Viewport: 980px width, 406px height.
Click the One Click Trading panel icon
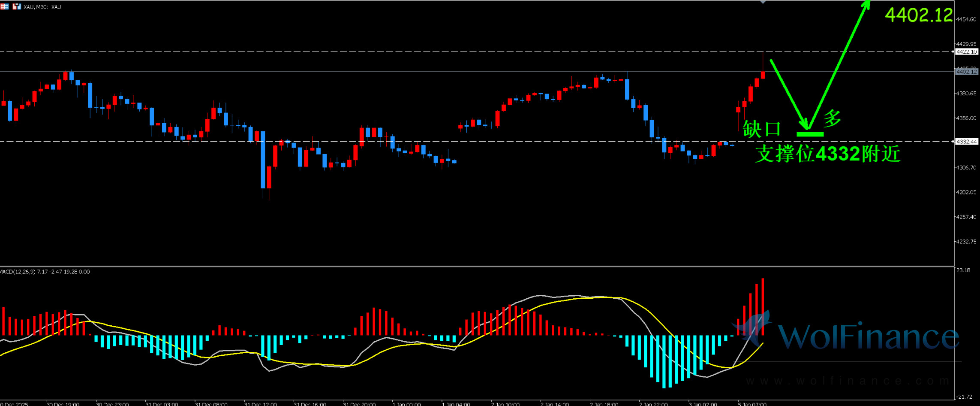pyautogui.click(x=4, y=6)
